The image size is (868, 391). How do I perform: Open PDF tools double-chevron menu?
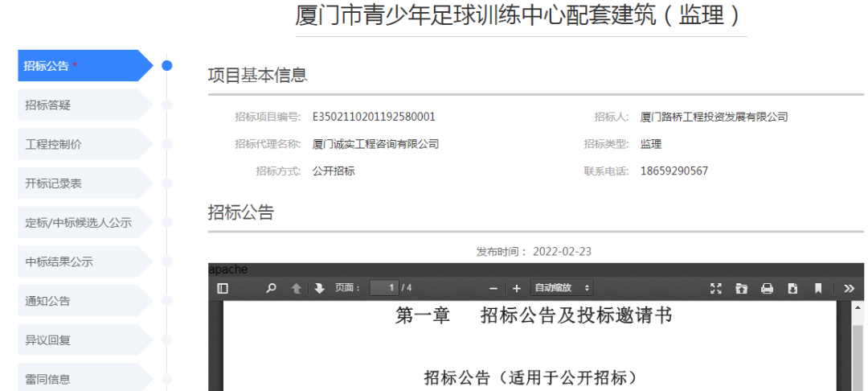(x=850, y=288)
